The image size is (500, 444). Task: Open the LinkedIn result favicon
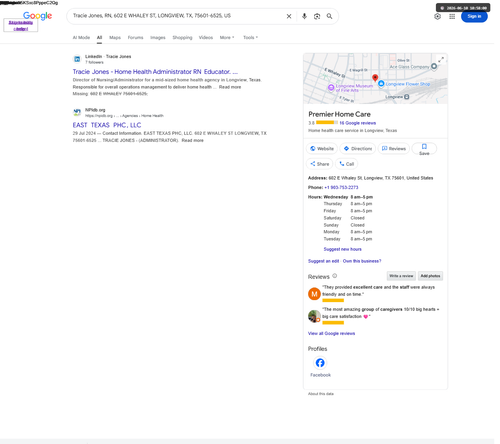click(77, 59)
